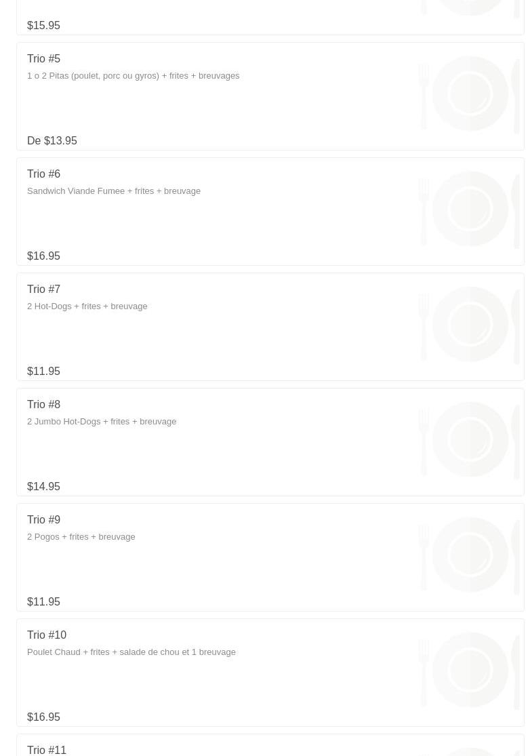
Task: Click the Sandwich Viande Fumee description
Action: [x=114, y=191]
